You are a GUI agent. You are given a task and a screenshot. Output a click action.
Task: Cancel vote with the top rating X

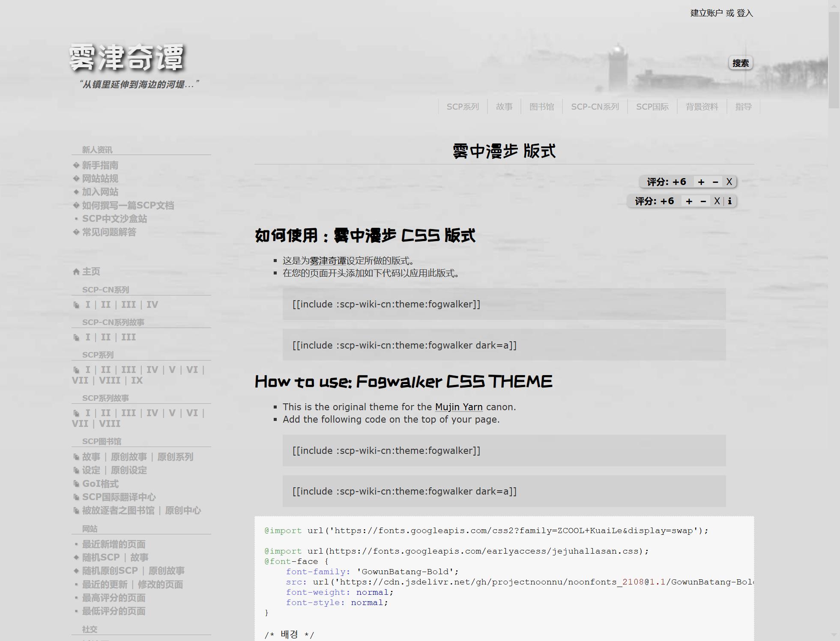729,182
